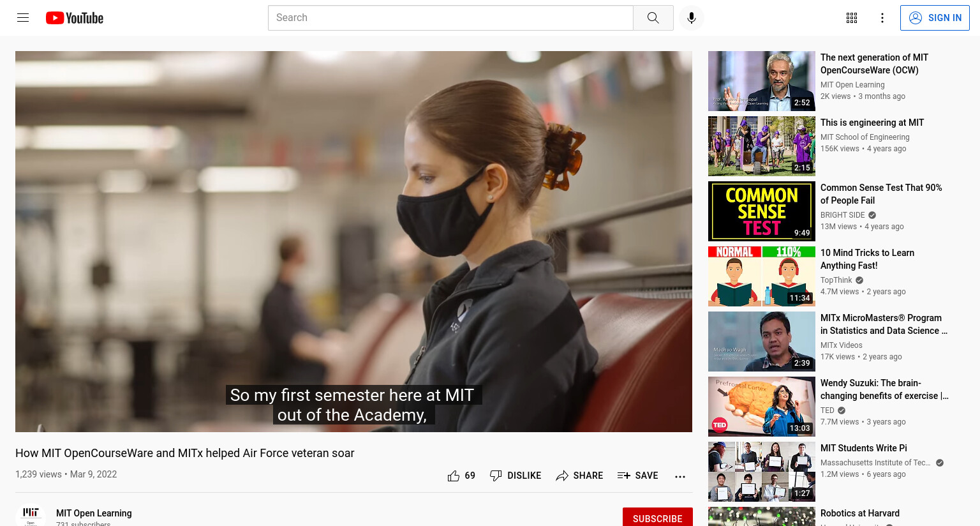
Task: Open 'The next generation of MIT OpenCourseWare' title
Action: [x=874, y=64]
